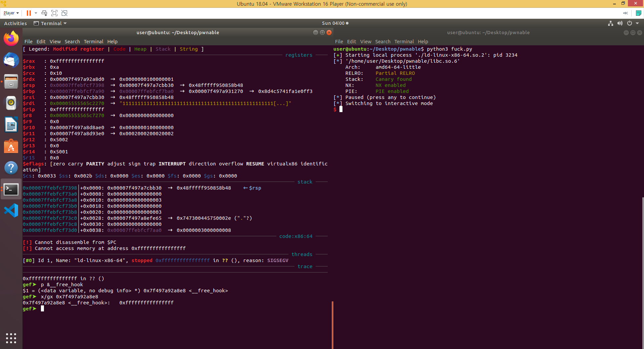Open View menu in right terminal window

coord(366,42)
